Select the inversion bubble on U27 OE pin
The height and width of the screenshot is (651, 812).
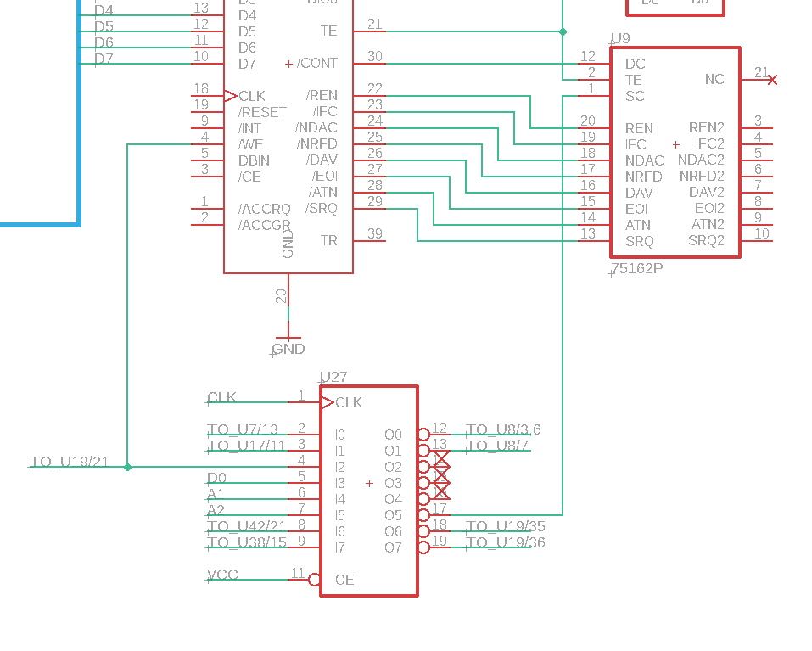click(x=315, y=580)
